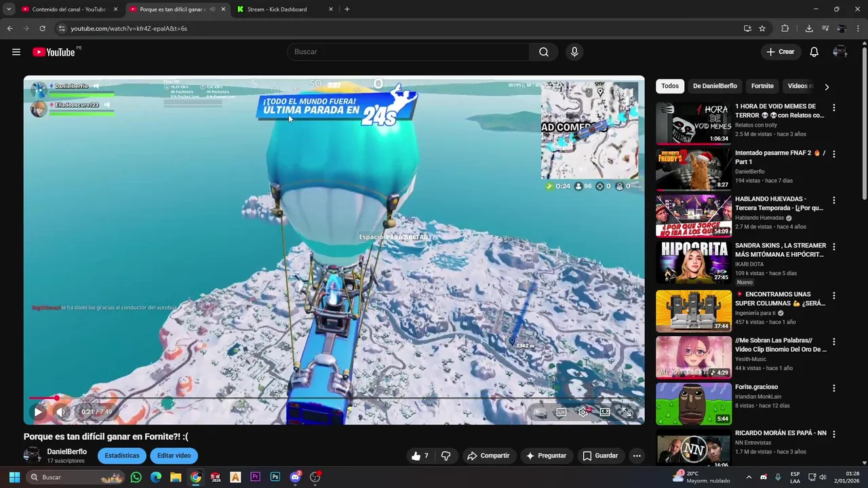The image size is (868, 488).
Task: Dislike the video with thumbs down
Action: [446, 456]
